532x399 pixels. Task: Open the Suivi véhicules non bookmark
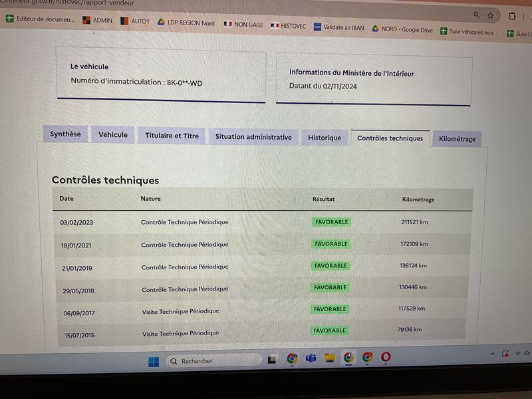(x=469, y=31)
